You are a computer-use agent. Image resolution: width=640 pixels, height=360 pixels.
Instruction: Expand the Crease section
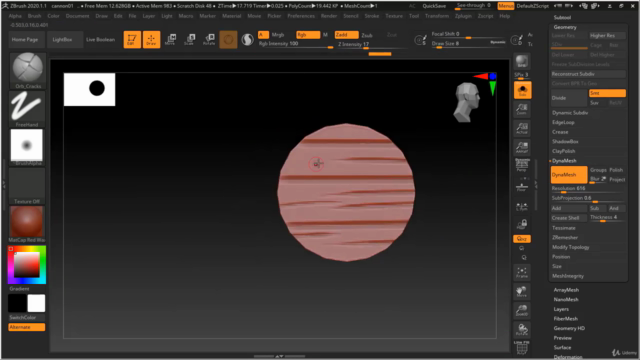pyautogui.click(x=560, y=132)
